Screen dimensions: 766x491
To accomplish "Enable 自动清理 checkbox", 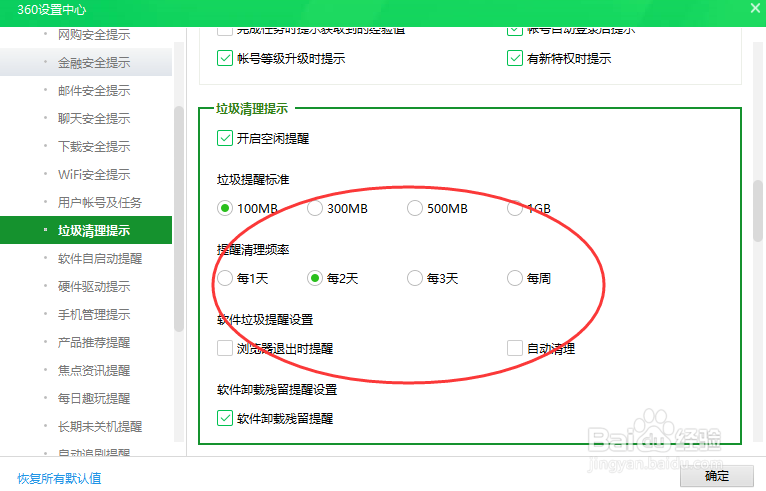I will pos(515,348).
